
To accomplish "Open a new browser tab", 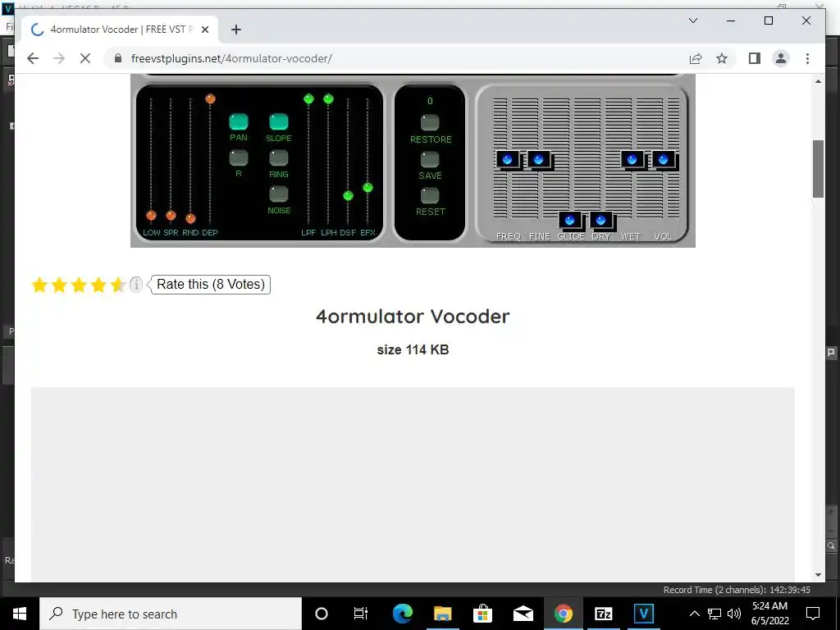I will click(235, 30).
